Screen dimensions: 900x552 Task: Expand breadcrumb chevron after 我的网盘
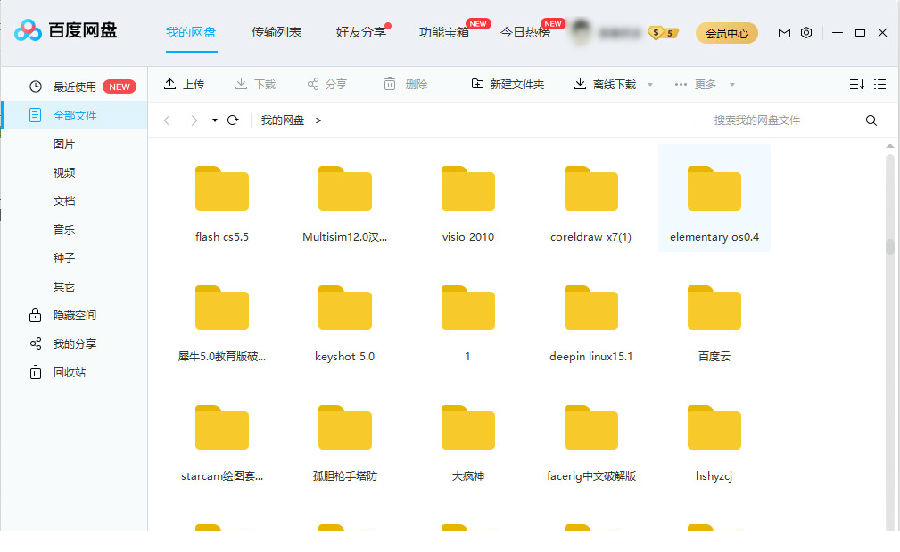click(x=318, y=120)
